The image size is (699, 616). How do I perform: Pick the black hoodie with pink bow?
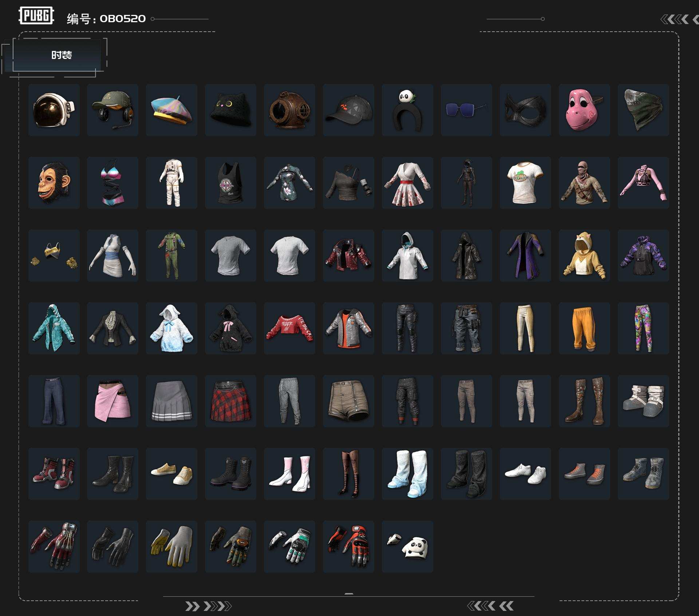coord(231,328)
